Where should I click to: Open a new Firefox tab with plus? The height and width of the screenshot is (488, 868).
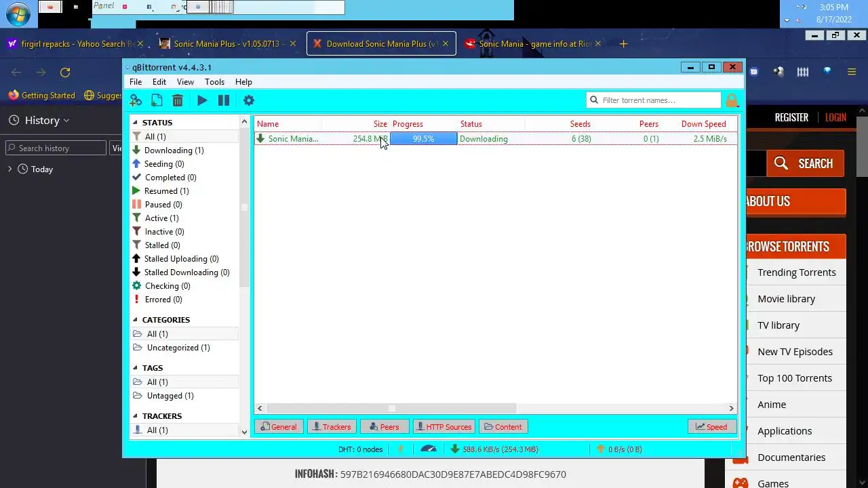[x=623, y=44]
